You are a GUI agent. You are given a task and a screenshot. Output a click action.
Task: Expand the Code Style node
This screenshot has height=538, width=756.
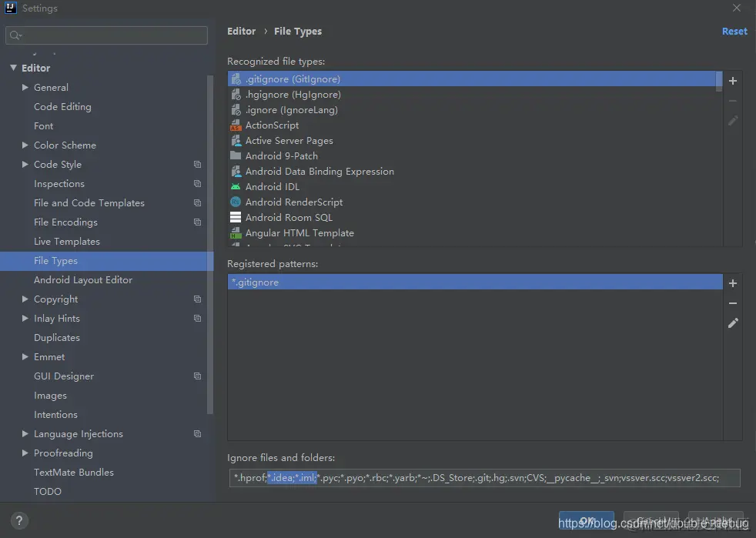coord(25,165)
